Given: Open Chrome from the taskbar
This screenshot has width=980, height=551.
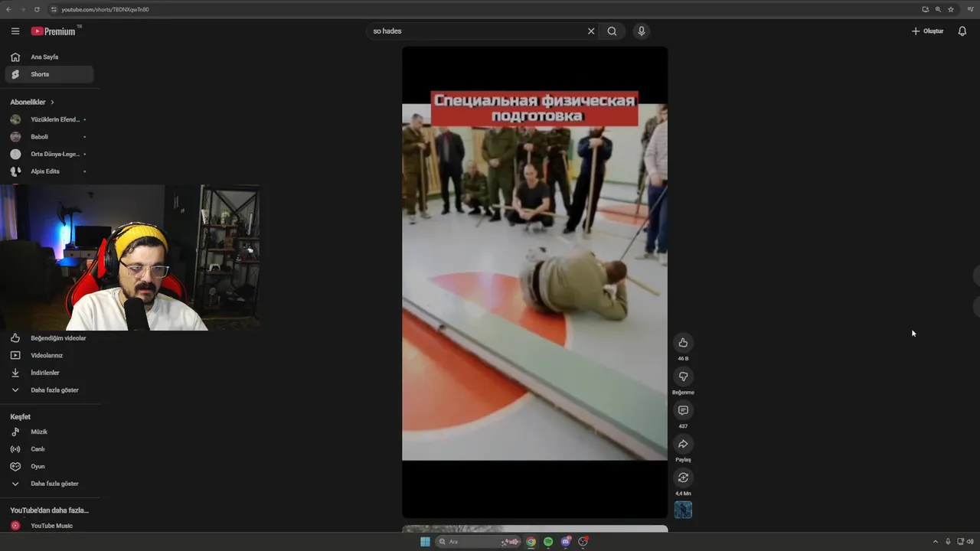Looking at the screenshot, I should click(x=531, y=542).
